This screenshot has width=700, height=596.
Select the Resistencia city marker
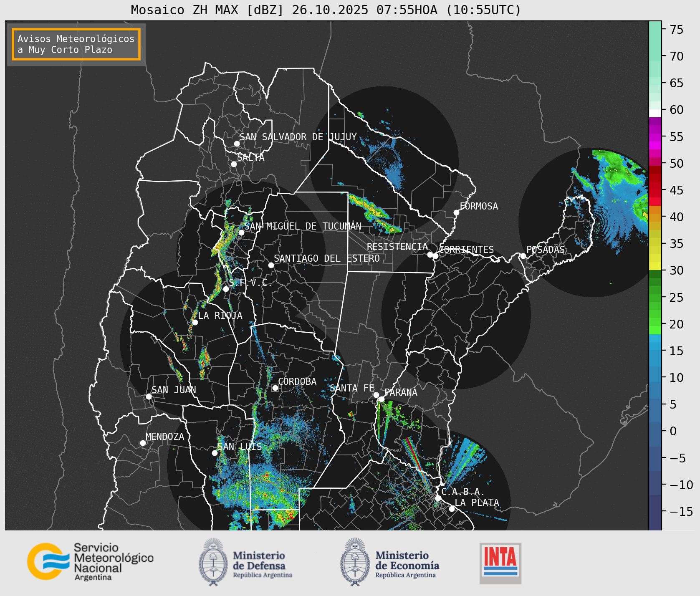click(430, 255)
